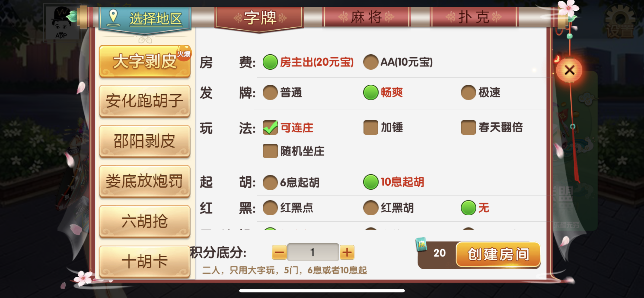Click the base score value field

(x=313, y=252)
